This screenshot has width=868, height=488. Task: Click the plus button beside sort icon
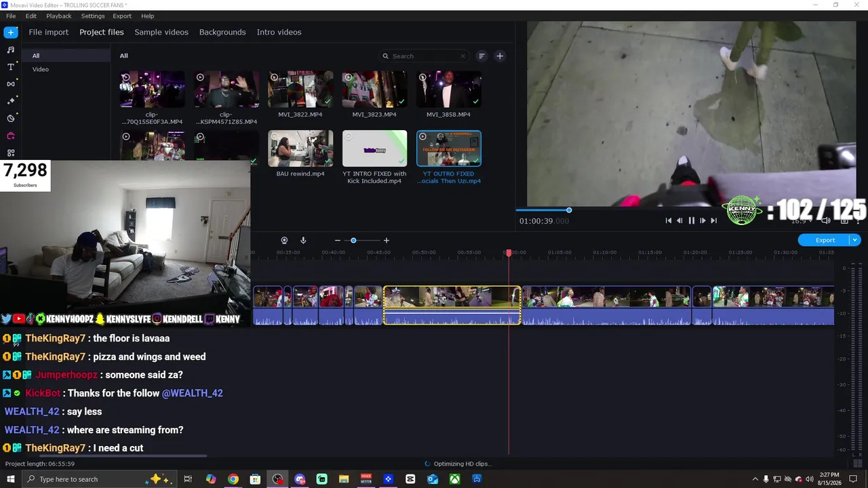pos(500,56)
